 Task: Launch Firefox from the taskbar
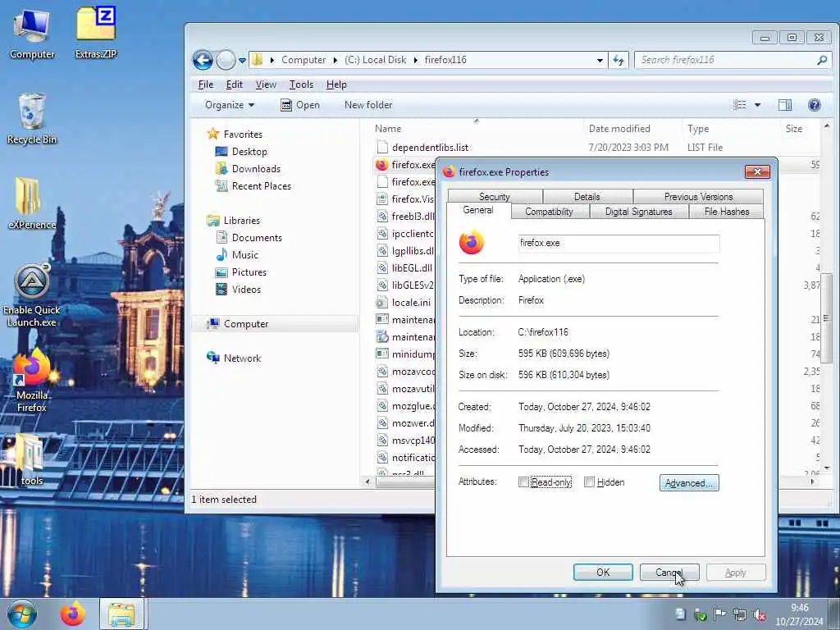[72, 614]
